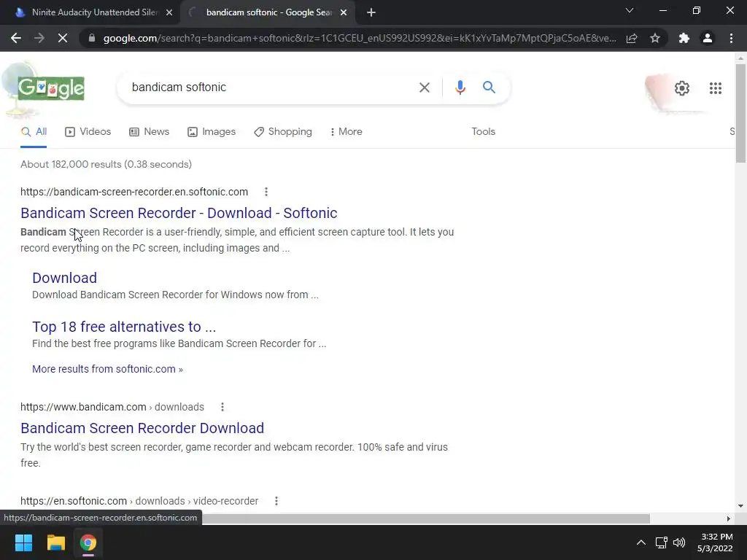Click the Chrome taskbar icon
747x560 pixels.
point(88,542)
